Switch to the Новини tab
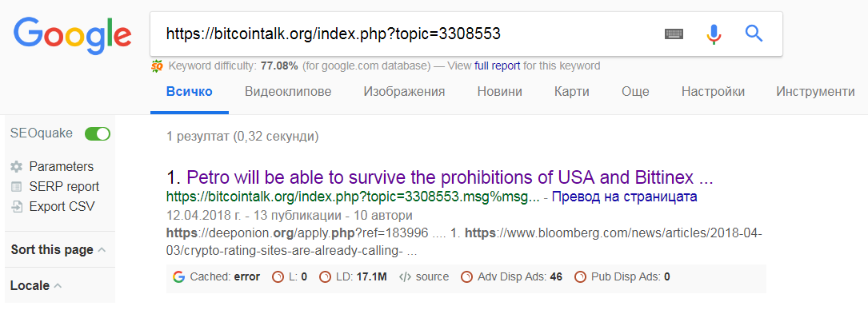This screenshot has height=314, width=868. tap(499, 92)
